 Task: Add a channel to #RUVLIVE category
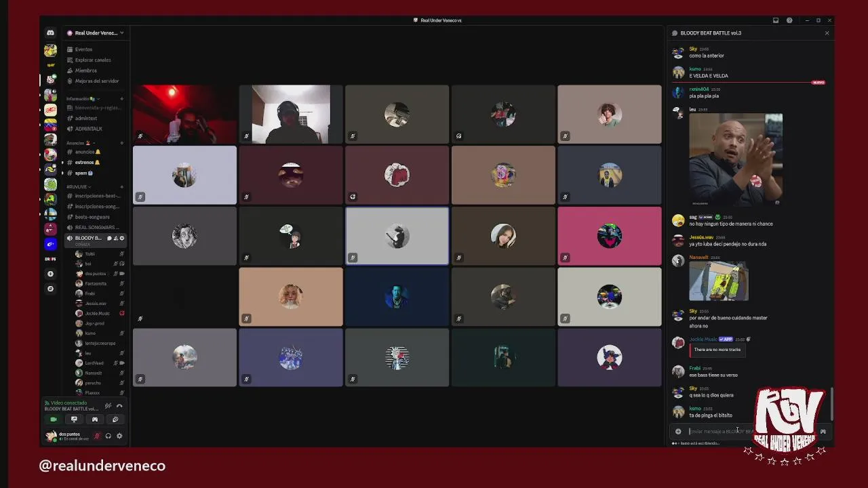coord(122,186)
